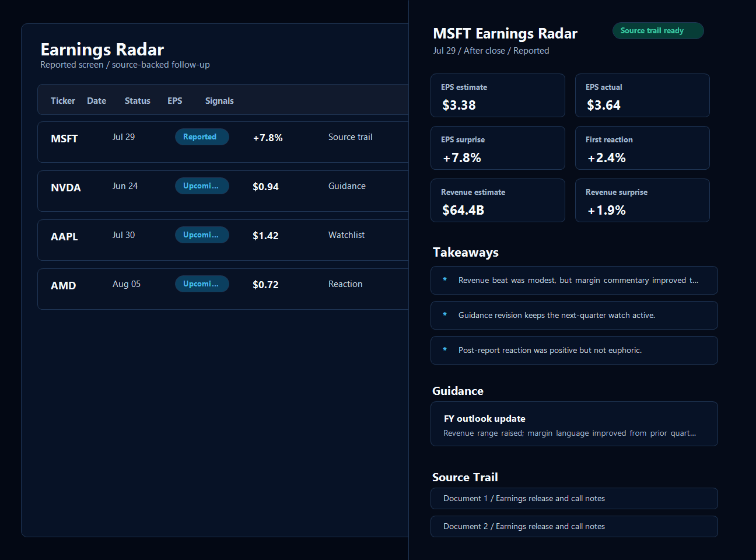Image resolution: width=756 pixels, height=560 pixels.
Task: Click the First reaction +2.4% card
Action: pos(642,148)
